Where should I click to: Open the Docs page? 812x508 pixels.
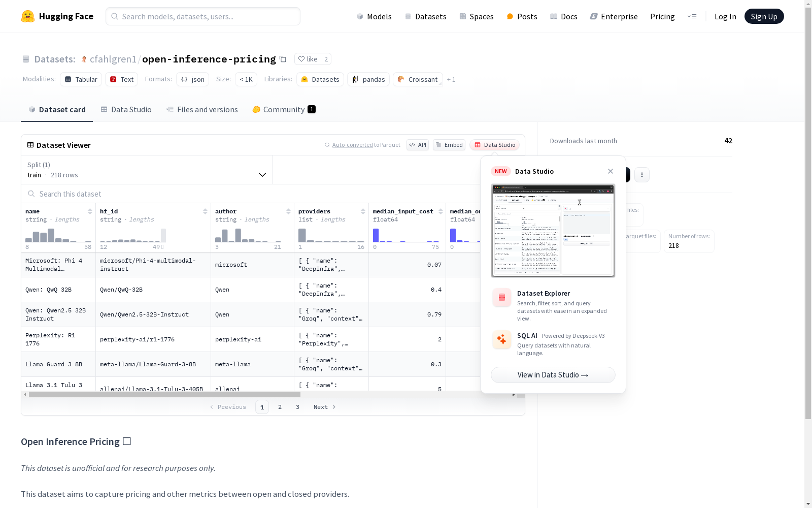564,16
